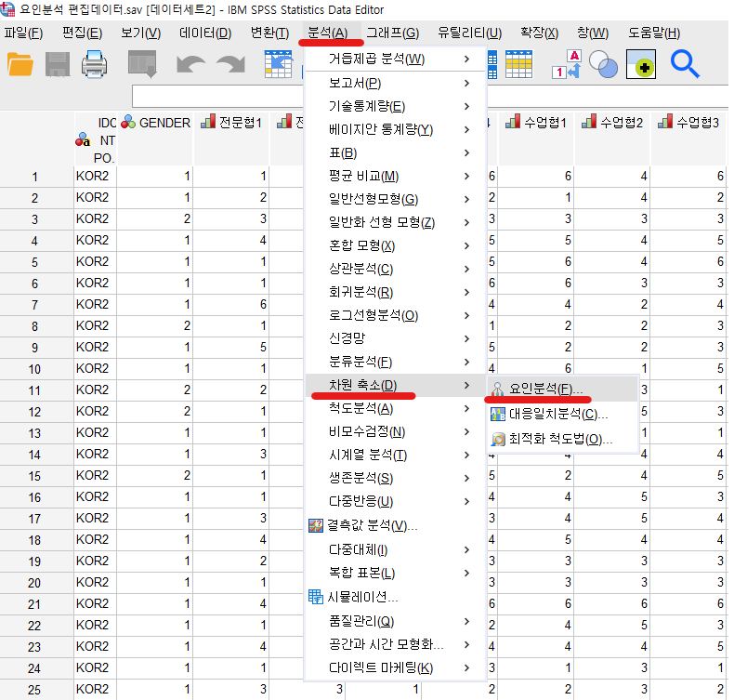
Task: Click GENDER value 2 in row 3
Action: [154, 218]
